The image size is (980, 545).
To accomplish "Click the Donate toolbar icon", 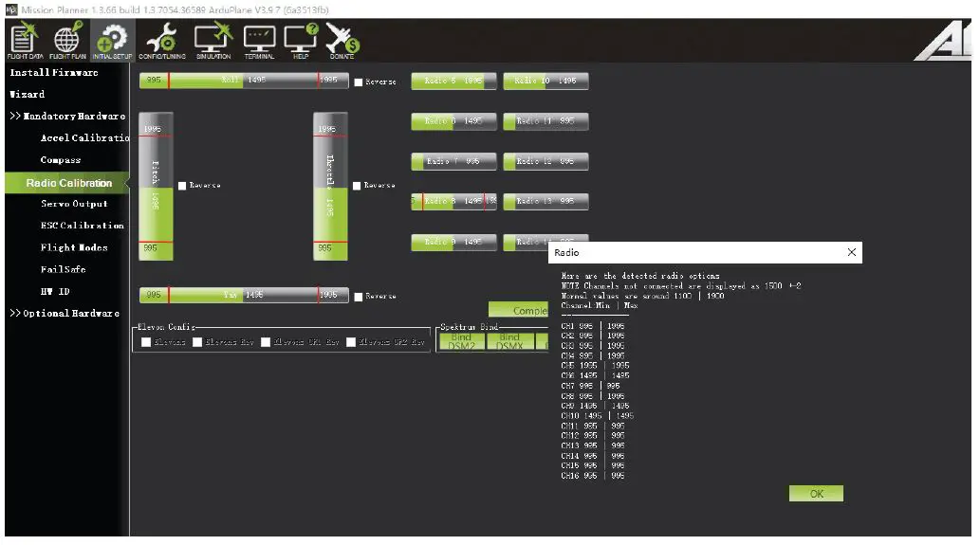I will tap(342, 41).
